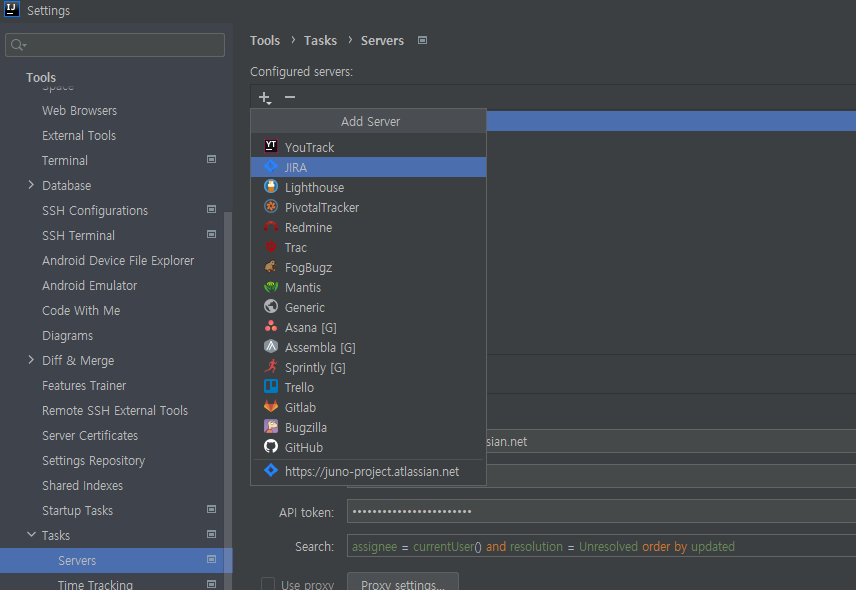
Task: Open Server Certificates settings
Action: coord(90,436)
